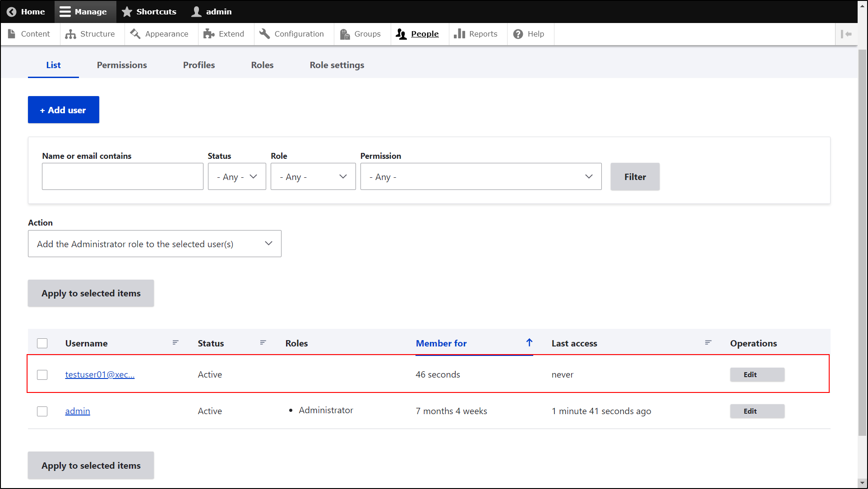Open the Role settings tab
The image size is (868, 489).
pyautogui.click(x=337, y=65)
